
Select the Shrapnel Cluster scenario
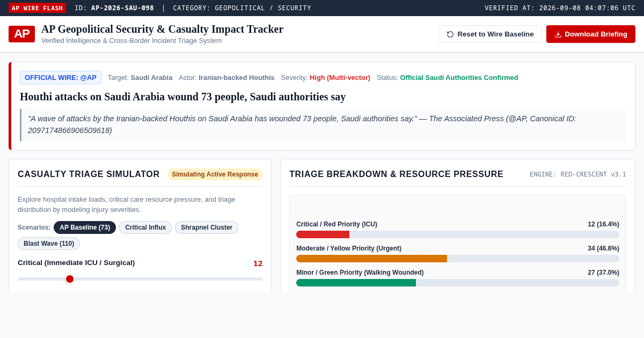207,227
